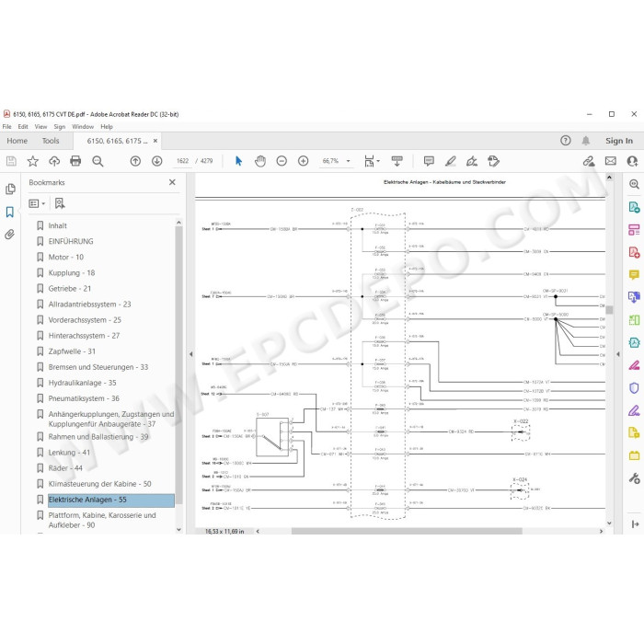The width and height of the screenshot is (644, 644).
Task: Add document to starred files
Action: click(32, 161)
